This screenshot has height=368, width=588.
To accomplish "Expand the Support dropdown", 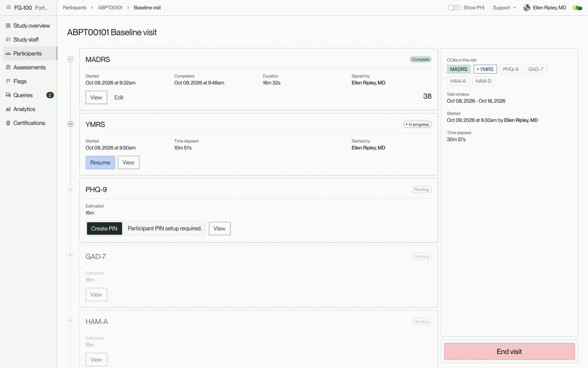I will [x=504, y=8].
